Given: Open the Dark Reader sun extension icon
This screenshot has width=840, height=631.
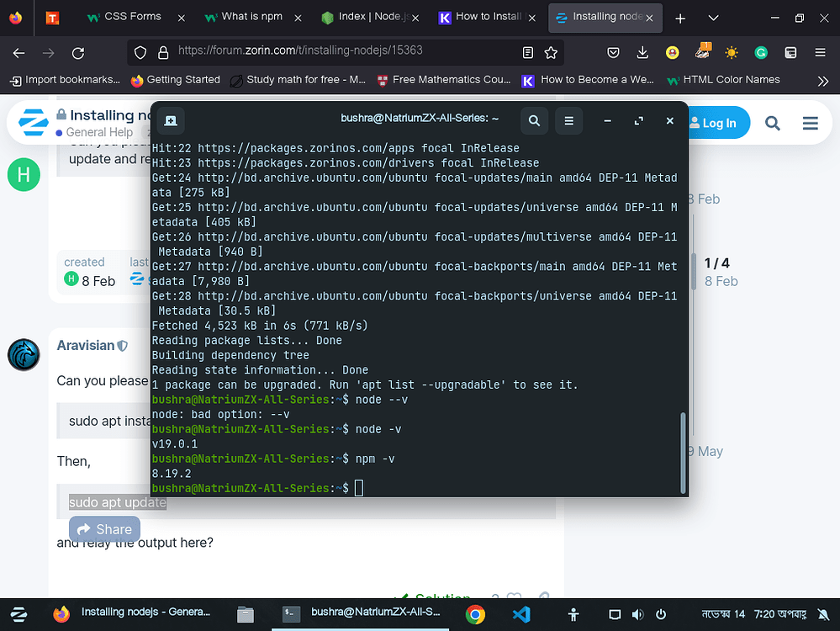Looking at the screenshot, I should [732, 52].
